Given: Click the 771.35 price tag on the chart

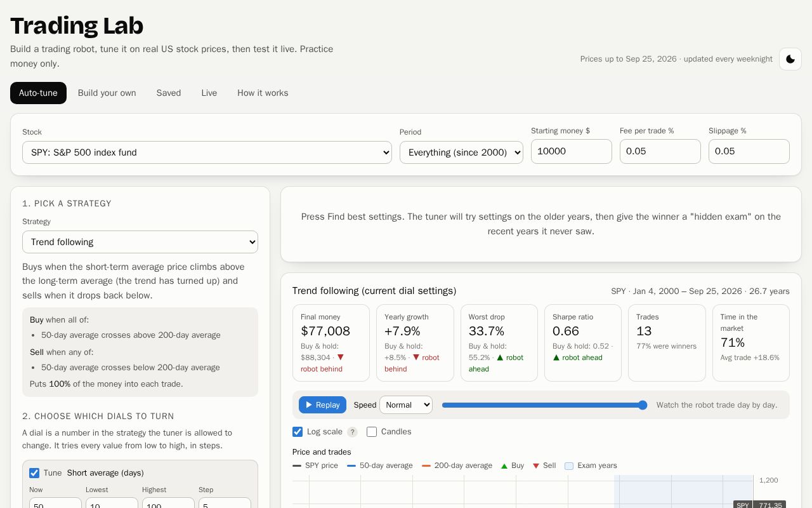Looking at the screenshot, I should [769, 505].
